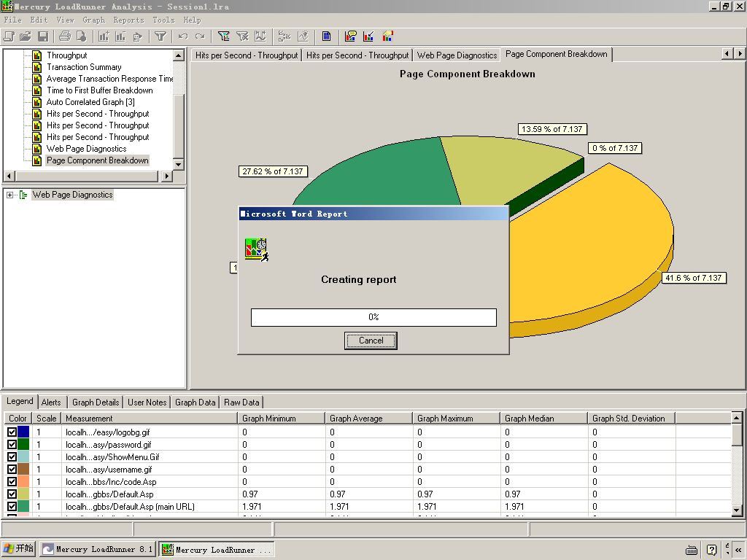
Task: Open the Reports menu
Action: (x=128, y=20)
